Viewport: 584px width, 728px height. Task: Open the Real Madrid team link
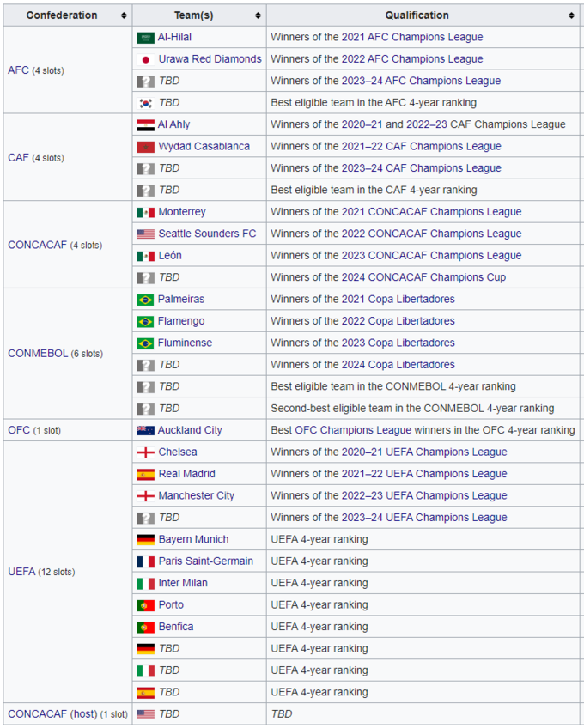(186, 474)
